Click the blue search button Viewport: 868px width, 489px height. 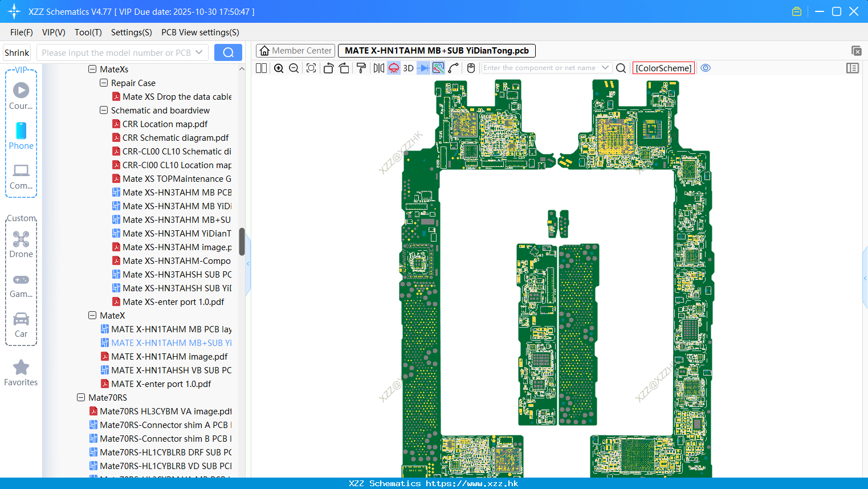[228, 52]
